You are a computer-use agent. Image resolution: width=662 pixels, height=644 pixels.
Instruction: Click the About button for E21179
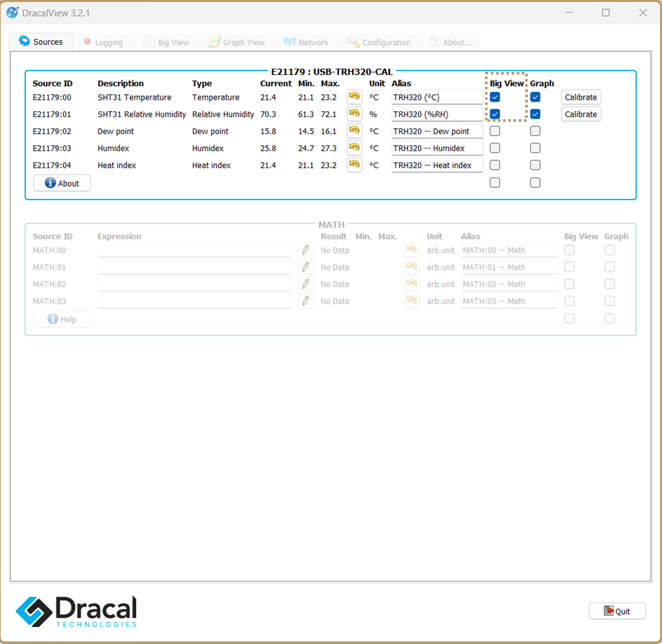[62, 183]
